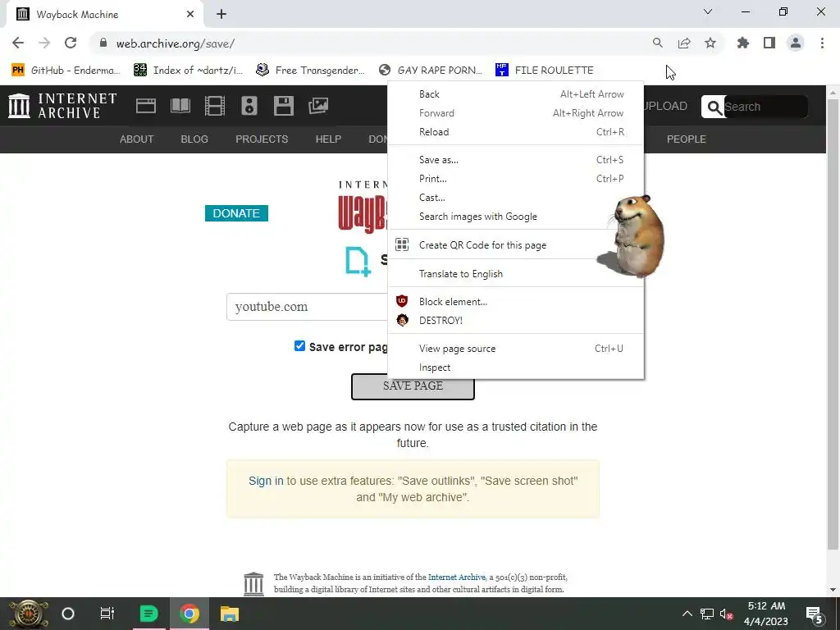Click the zoom magnifier icon in address bar
Screen dimensions: 840x630
pos(657,43)
